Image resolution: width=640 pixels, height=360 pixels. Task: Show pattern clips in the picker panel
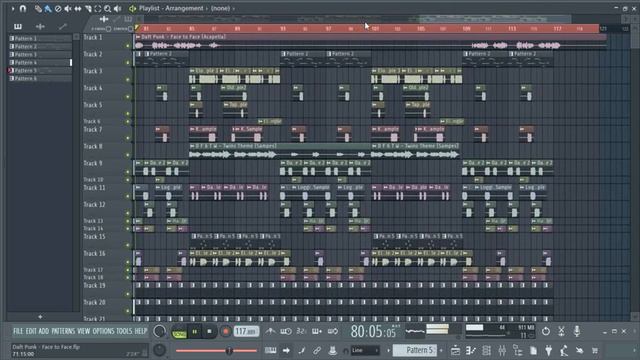(18, 27)
